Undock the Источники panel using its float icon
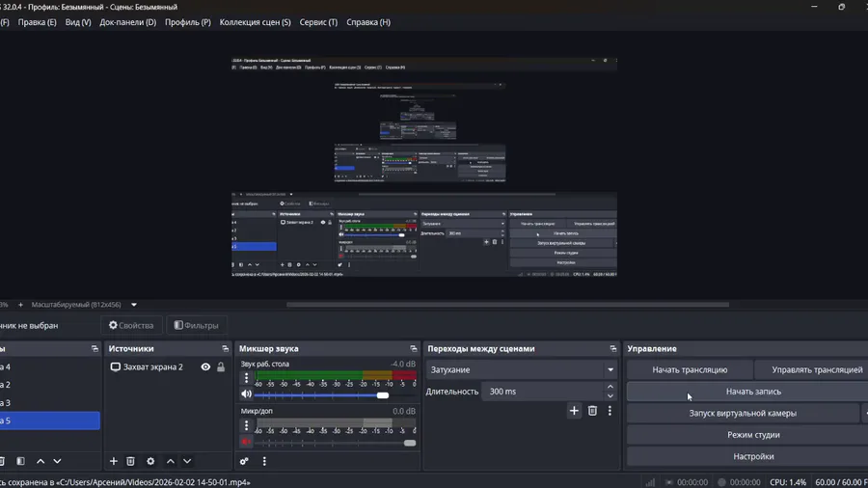The width and height of the screenshot is (868, 488). click(x=226, y=348)
